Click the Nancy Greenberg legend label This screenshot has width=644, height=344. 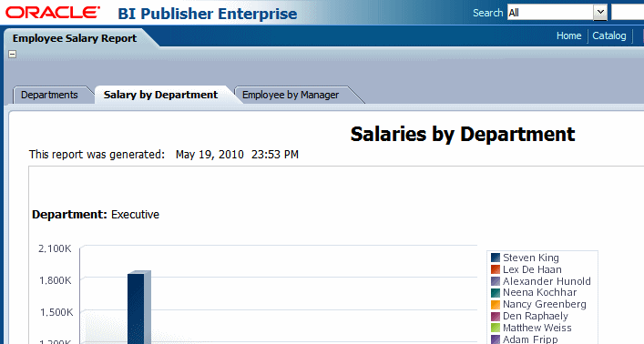(x=545, y=305)
